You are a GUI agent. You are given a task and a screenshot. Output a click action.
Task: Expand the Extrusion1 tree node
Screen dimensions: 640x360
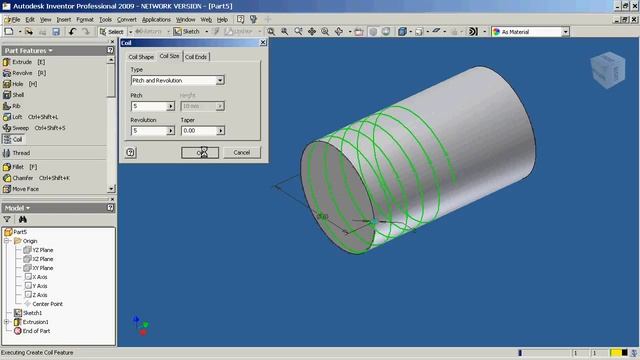tap(7, 322)
